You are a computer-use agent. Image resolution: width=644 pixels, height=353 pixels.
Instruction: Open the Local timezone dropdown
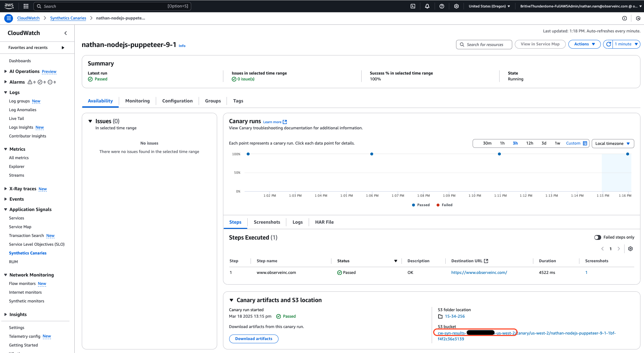point(613,144)
